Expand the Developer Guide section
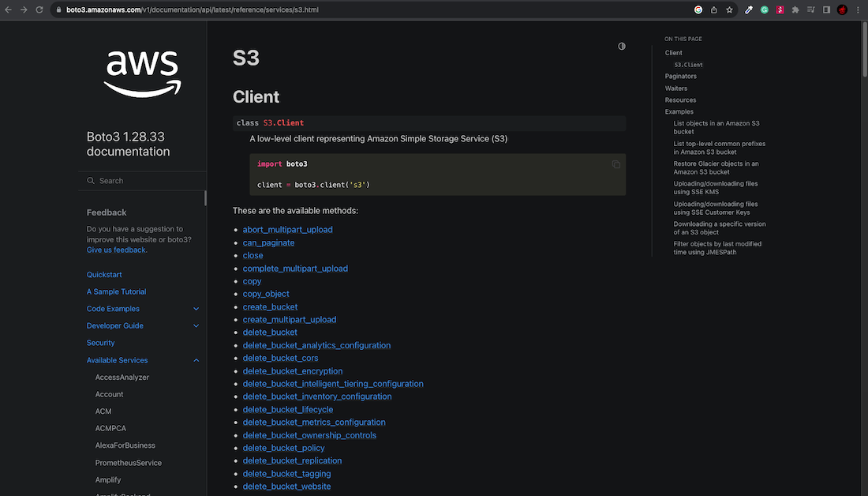This screenshot has height=496, width=868. [196, 326]
